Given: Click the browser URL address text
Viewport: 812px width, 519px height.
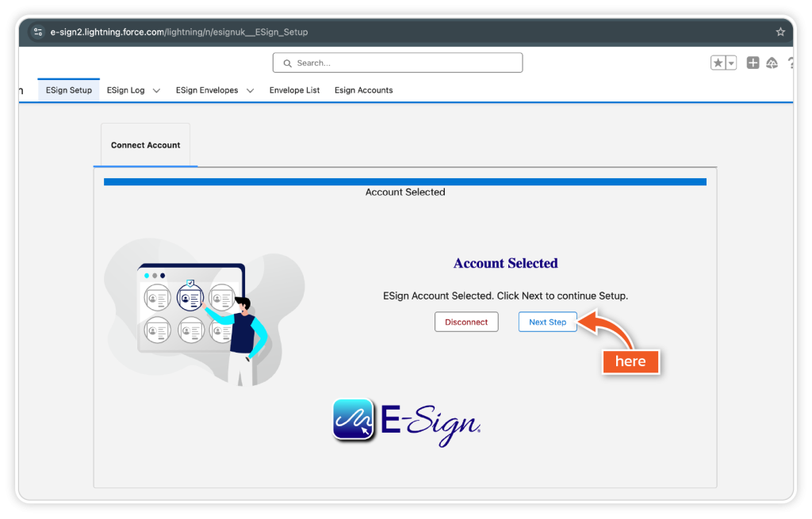Looking at the screenshot, I should (x=178, y=32).
